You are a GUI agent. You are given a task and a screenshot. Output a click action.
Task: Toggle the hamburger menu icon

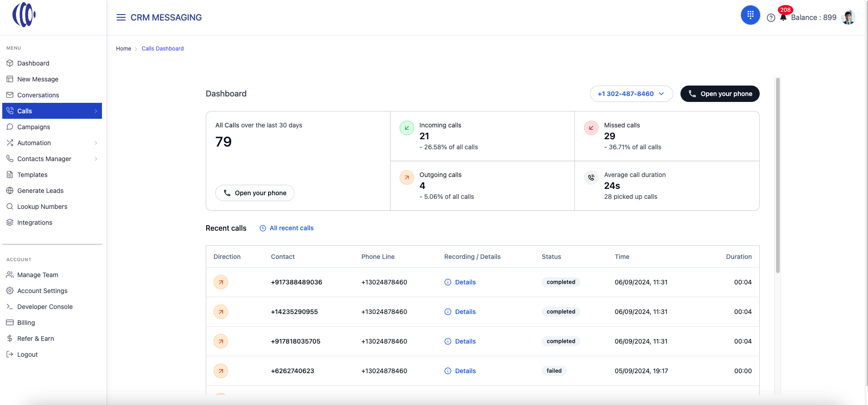pyautogui.click(x=121, y=17)
